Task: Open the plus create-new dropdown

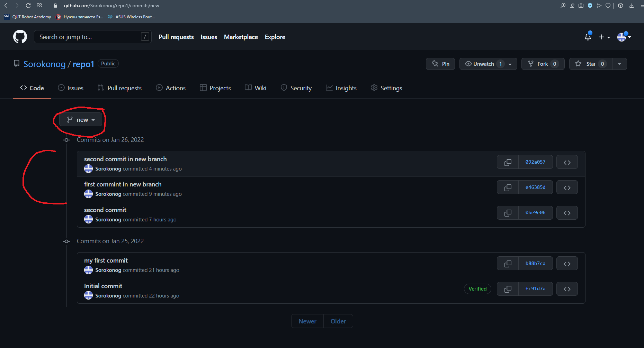Action: point(604,37)
